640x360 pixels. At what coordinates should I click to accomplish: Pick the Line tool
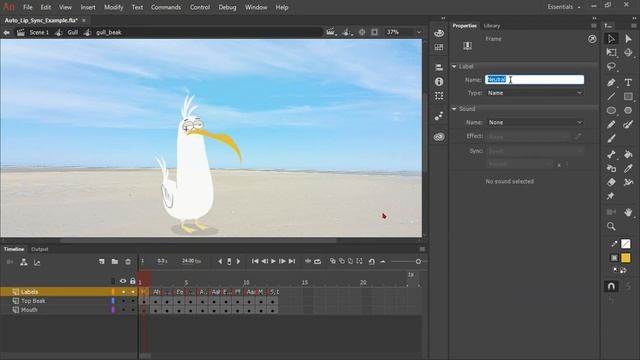pos(611,97)
